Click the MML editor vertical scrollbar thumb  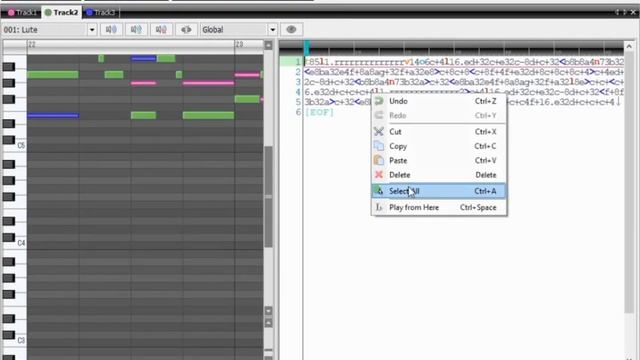[629, 182]
